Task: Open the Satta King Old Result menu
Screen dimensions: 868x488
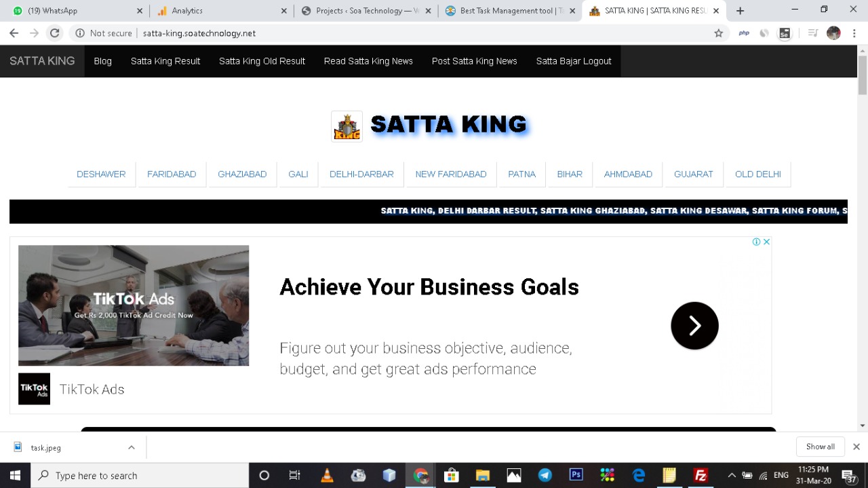Action: [x=262, y=61]
